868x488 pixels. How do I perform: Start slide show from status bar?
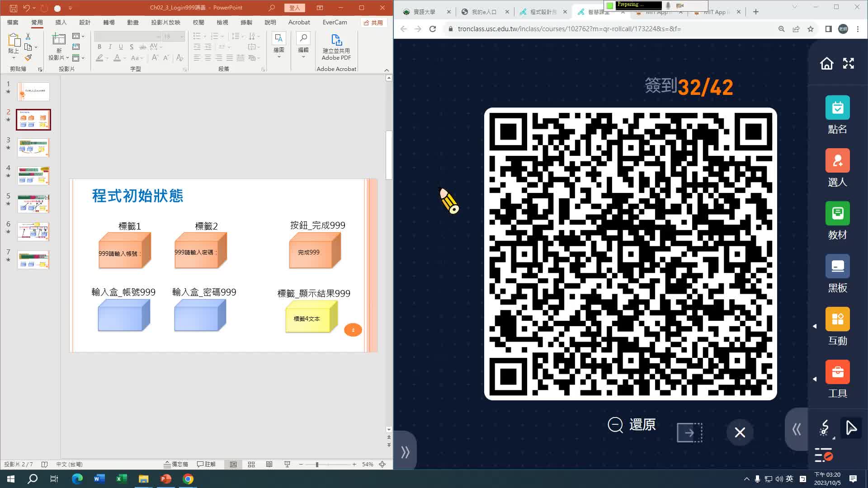287,464
